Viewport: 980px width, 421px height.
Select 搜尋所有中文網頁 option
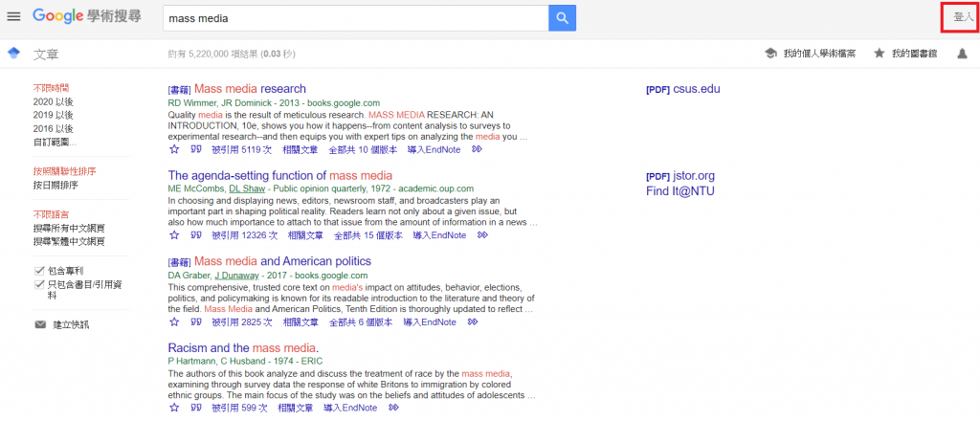69,228
